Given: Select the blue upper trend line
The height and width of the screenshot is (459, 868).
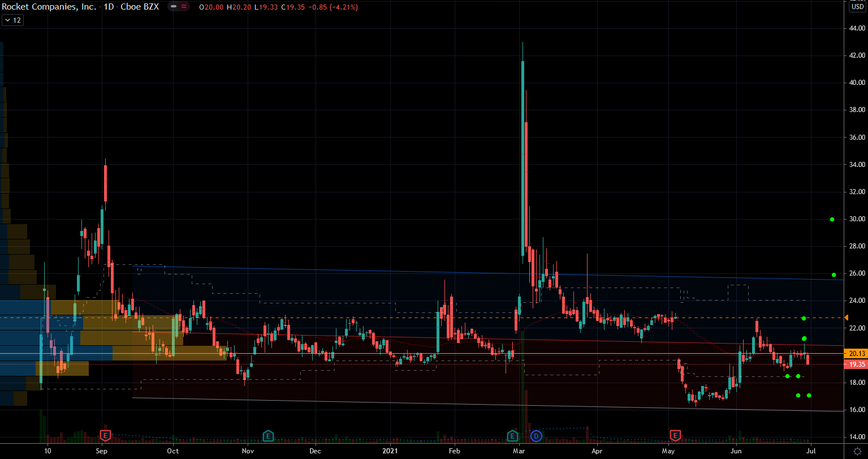Looking at the screenshot, I should [489, 273].
